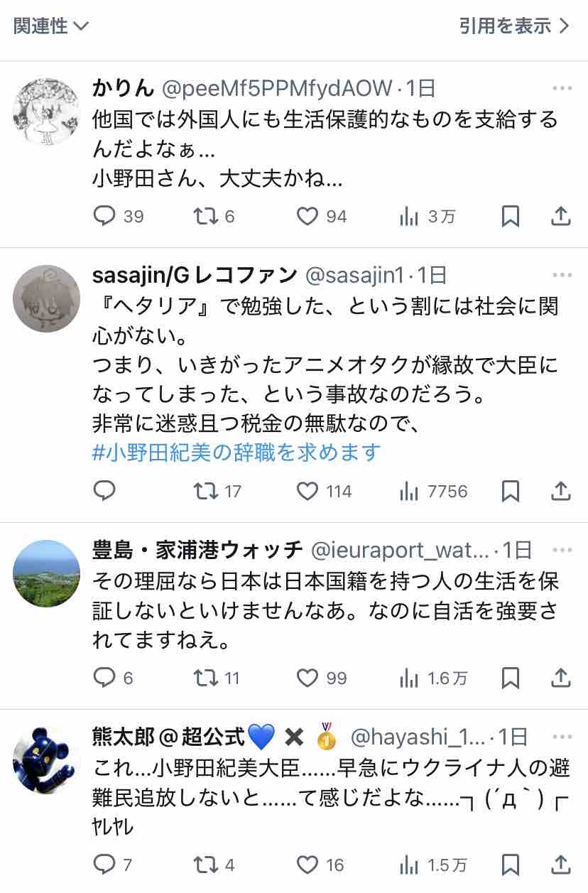Viewport: 588px width, 893px height.
Task: Open かりん's profile avatar
Action: click(x=47, y=112)
